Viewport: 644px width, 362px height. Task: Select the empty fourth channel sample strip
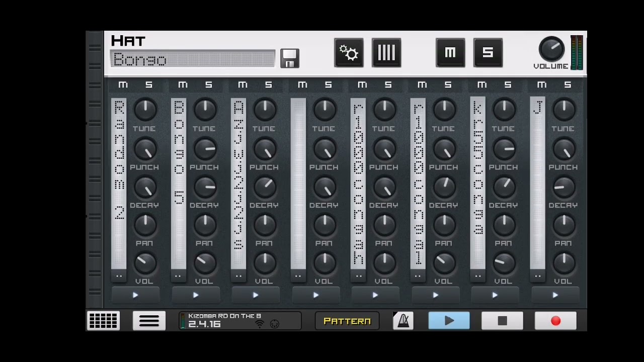click(x=298, y=184)
